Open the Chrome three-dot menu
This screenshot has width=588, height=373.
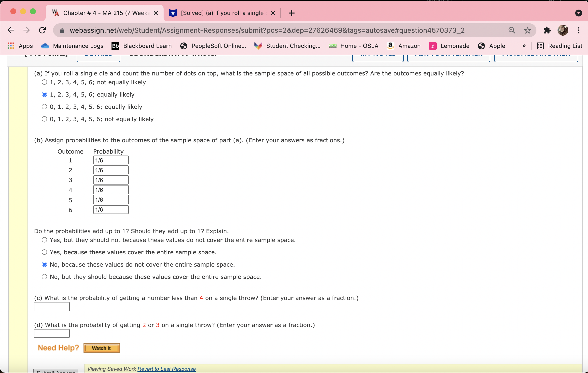coord(579,30)
